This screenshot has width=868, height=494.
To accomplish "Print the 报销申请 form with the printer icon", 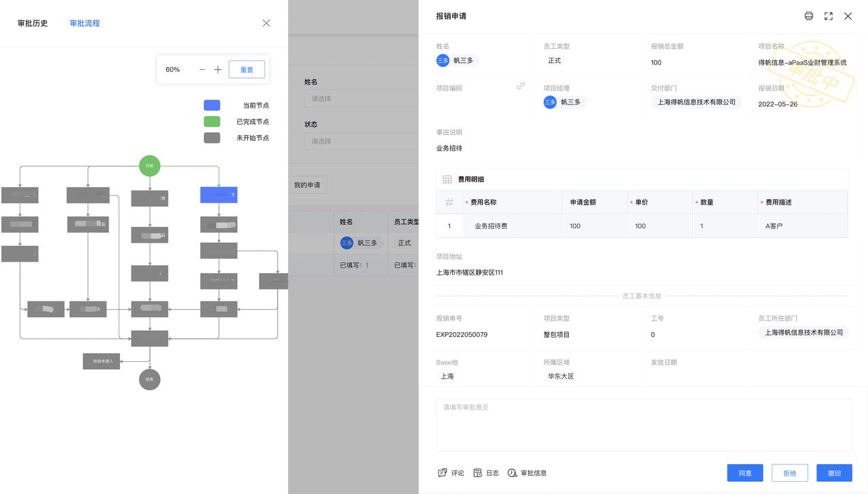I will 809,16.
